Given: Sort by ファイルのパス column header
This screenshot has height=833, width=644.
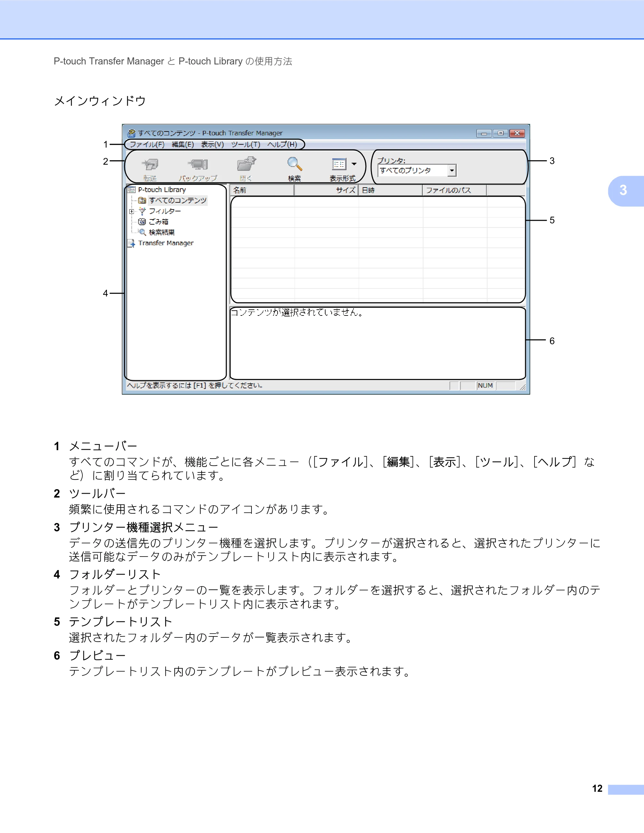Looking at the screenshot, I should coord(455,190).
